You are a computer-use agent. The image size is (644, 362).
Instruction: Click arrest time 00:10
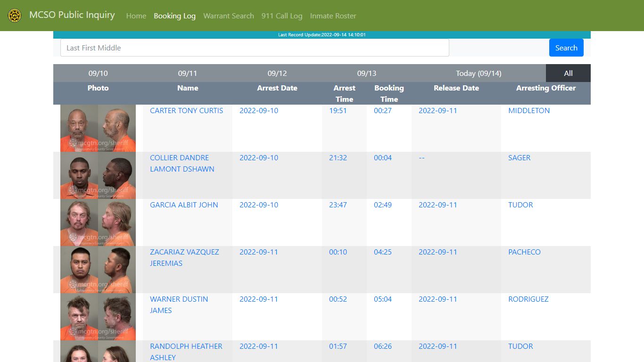pos(338,252)
